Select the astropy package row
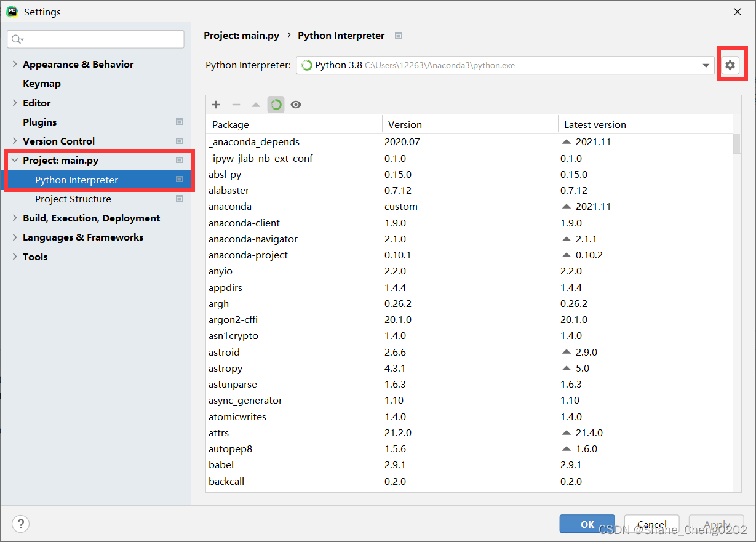This screenshot has width=756, height=542. click(469, 368)
